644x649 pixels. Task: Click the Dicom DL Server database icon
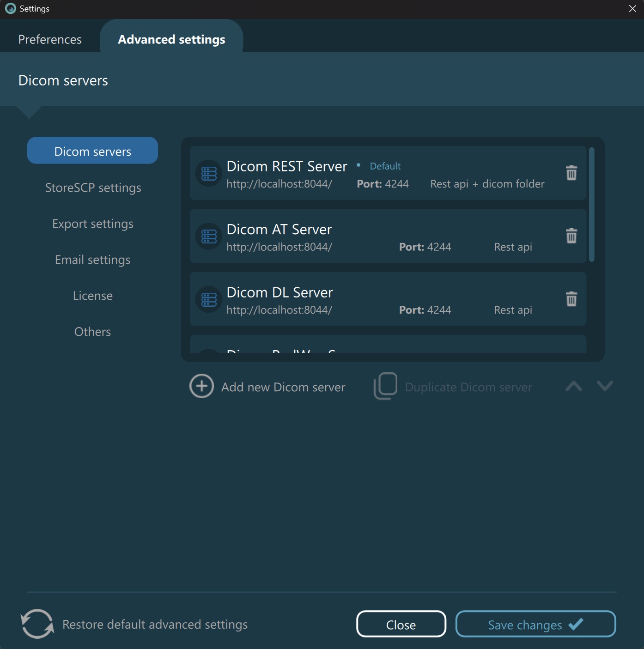coord(209,300)
